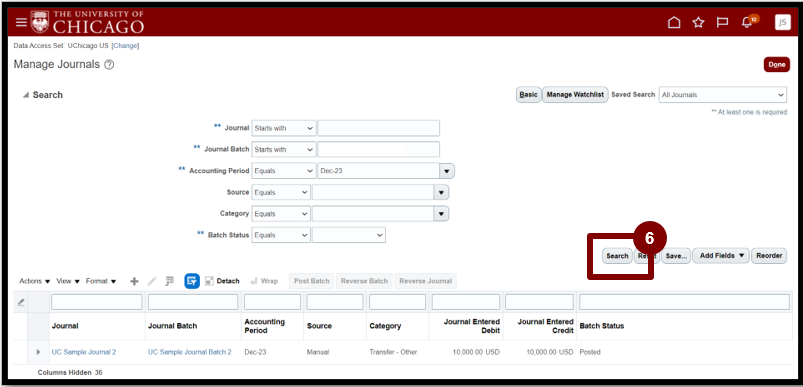Click the University of Chicago logo
Image resolution: width=803 pixels, height=387 pixels.
pyautogui.click(x=87, y=22)
